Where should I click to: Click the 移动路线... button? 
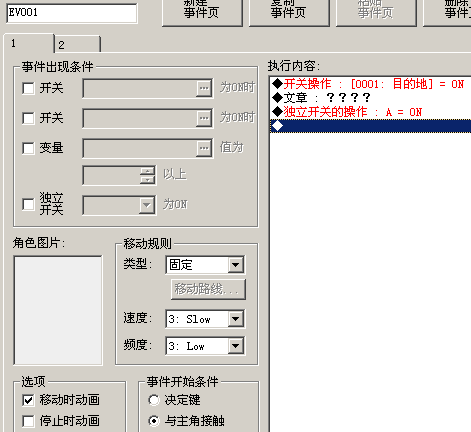coord(208,289)
